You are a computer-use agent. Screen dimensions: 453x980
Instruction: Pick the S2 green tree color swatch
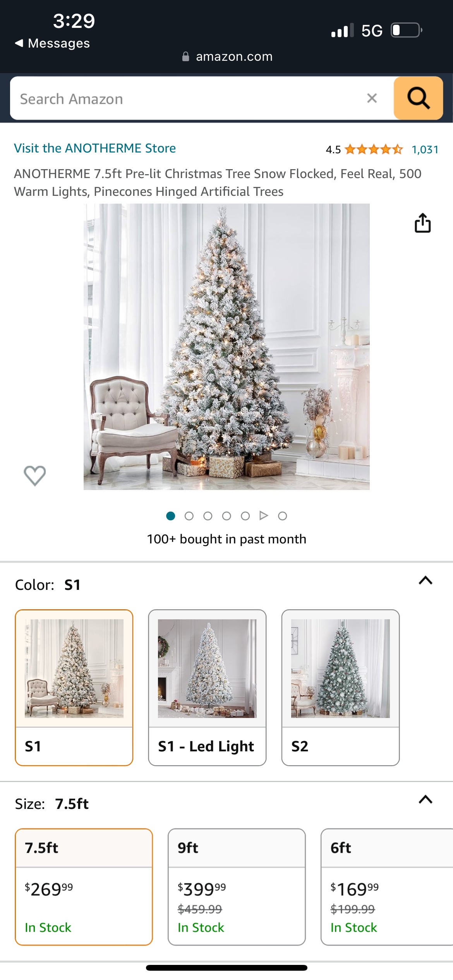(x=340, y=687)
